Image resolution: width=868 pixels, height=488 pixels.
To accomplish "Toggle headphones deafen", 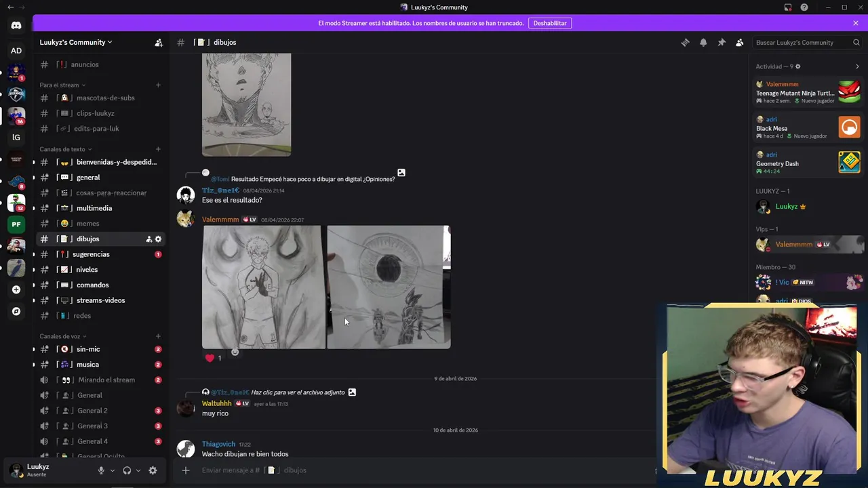I will [x=127, y=470].
